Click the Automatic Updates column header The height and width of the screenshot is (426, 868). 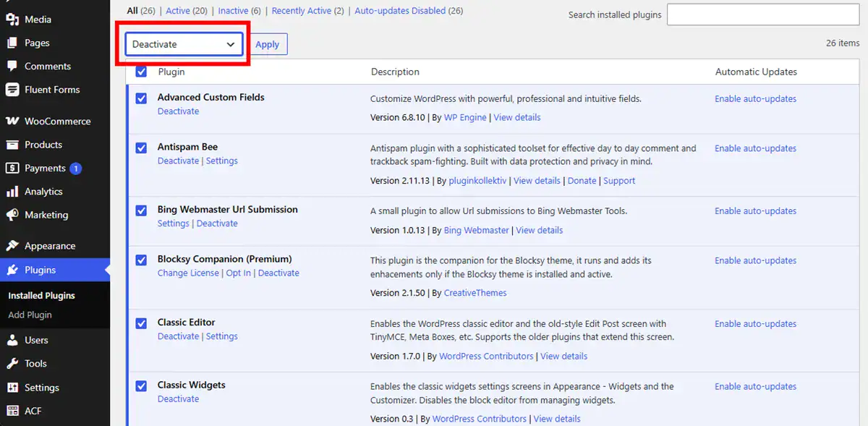[x=756, y=72]
